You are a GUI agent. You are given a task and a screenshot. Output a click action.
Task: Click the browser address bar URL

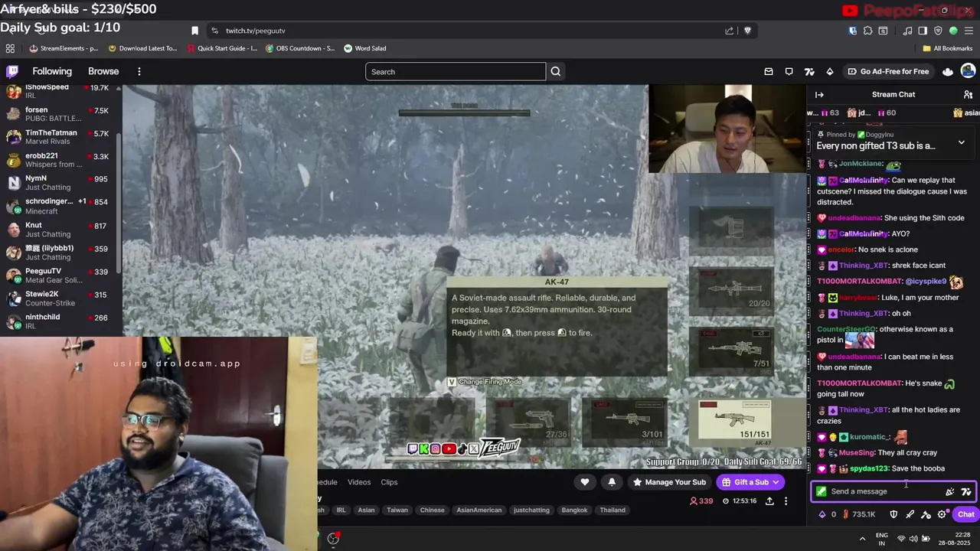pyautogui.click(x=256, y=31)
